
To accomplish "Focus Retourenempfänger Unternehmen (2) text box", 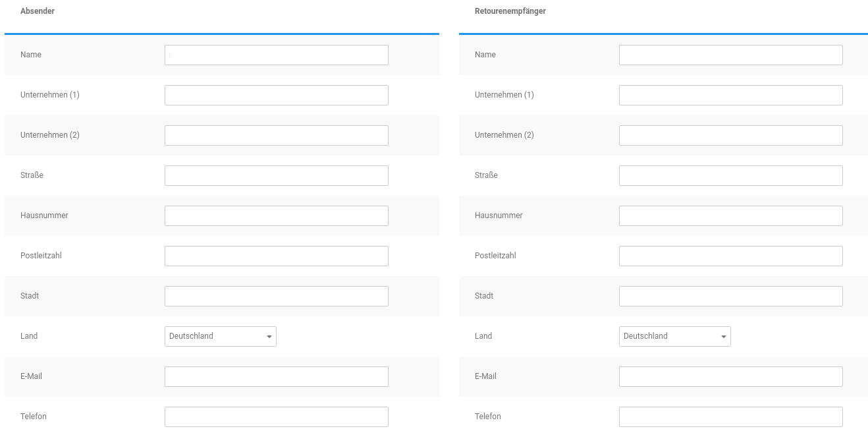I will (x=730, y=135).
